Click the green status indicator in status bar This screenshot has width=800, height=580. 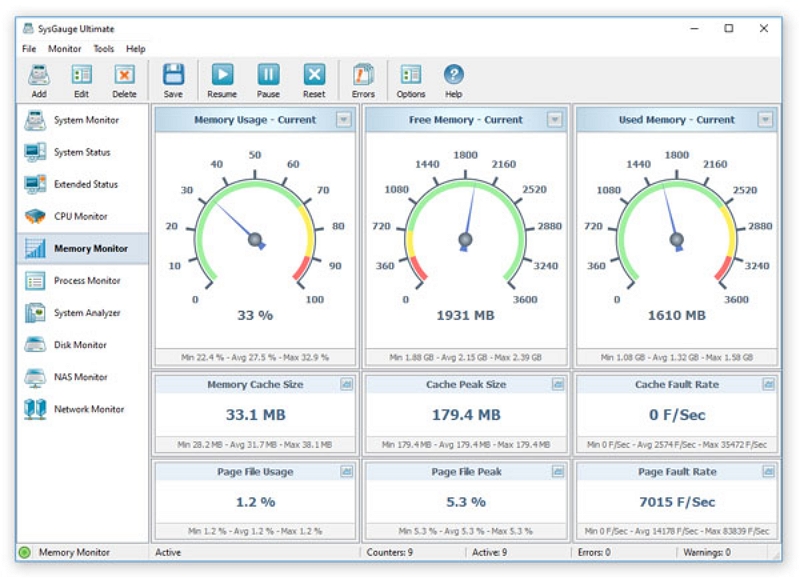[24, 552]
